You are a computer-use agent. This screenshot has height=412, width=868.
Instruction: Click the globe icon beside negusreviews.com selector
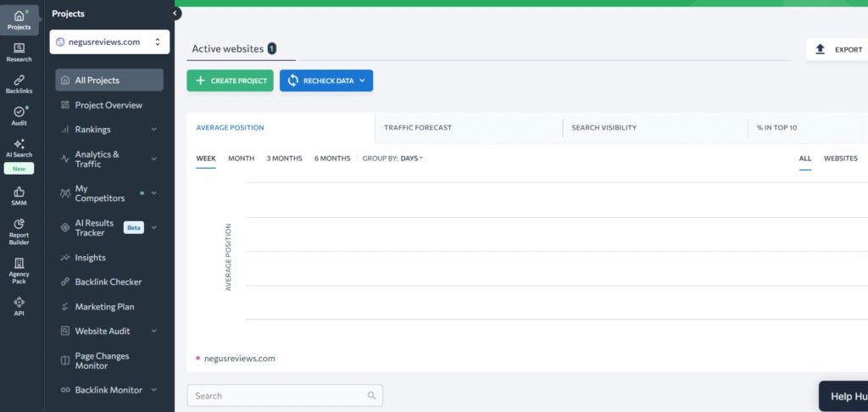point(60,42)
